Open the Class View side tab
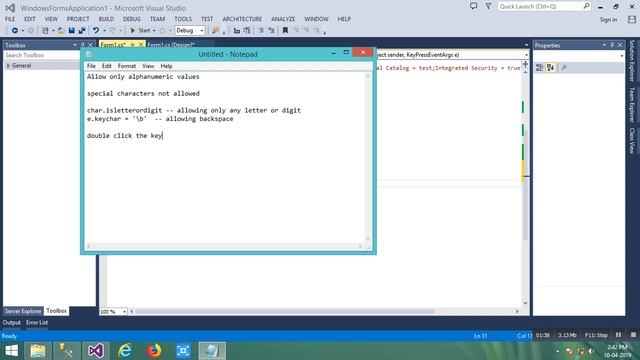 click(x=631, y=140)
